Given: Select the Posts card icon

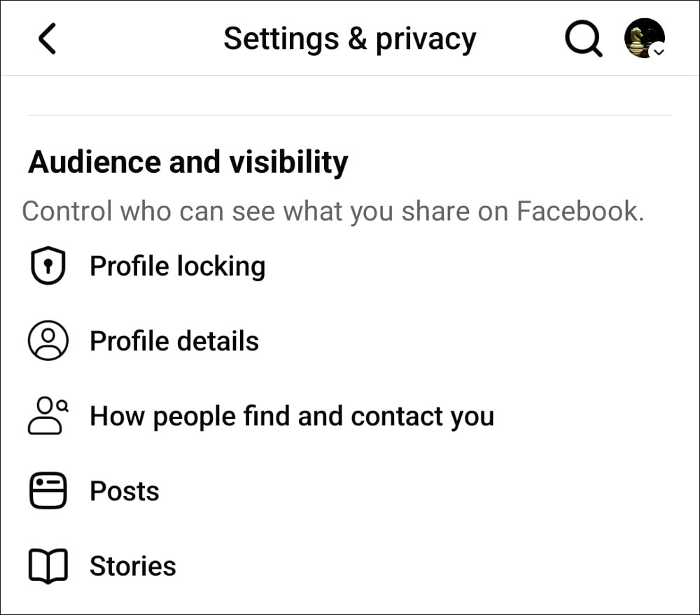Looking at the screenshot, I should click(48, 490).
